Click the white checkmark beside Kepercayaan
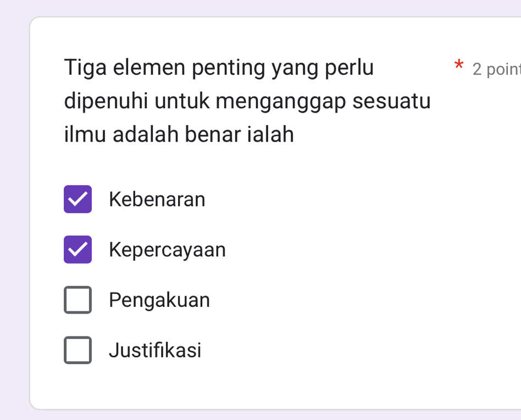521x420 pixels. tap(77, 250)
